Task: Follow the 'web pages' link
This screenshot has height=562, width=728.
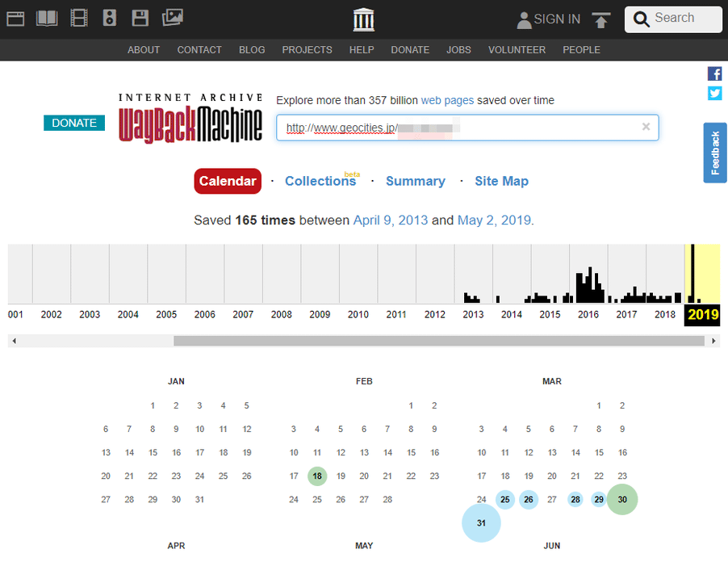Action: click(447, 100)
